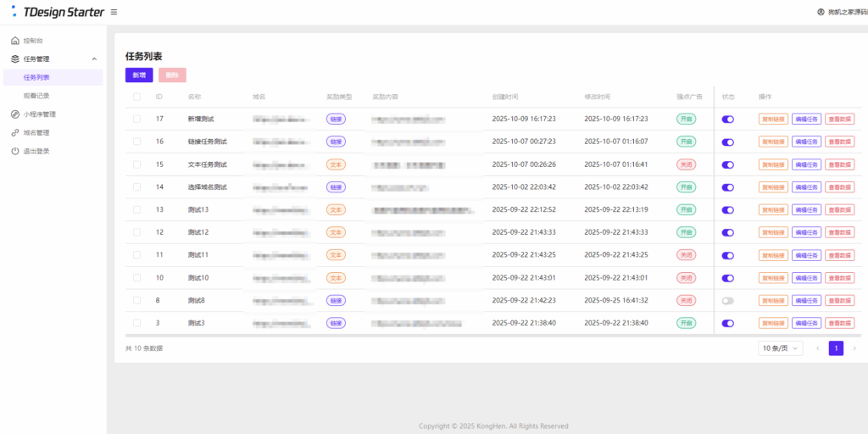Click the sidebar collapse hamburger icon

coord(114,12)
